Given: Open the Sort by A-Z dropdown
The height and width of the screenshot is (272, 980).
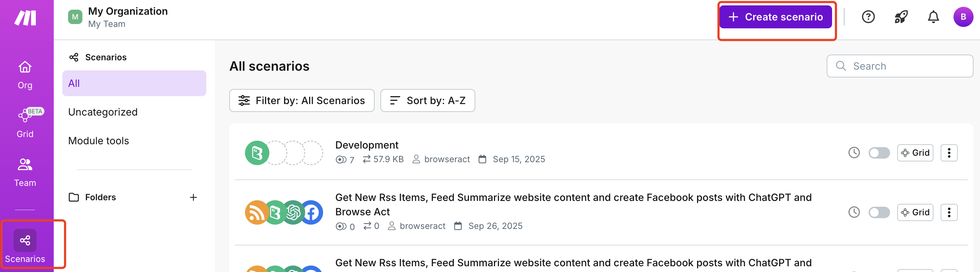Looking at the screenshot, I should tap(427, 100).
